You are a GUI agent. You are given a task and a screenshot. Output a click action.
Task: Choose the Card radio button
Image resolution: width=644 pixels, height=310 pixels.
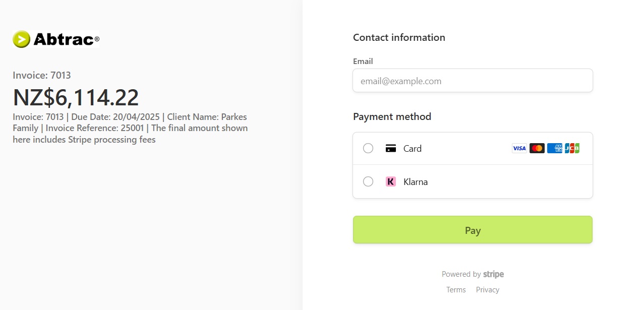coord(368,148)
